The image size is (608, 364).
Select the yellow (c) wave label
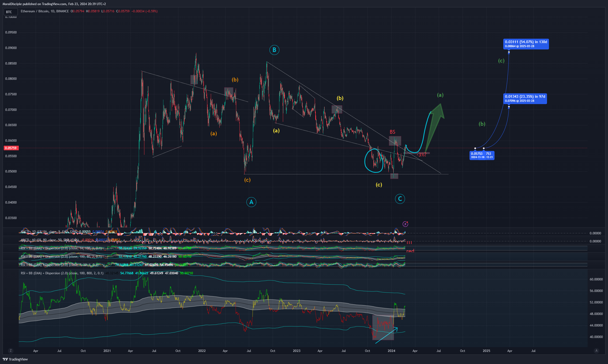(379, 185)
